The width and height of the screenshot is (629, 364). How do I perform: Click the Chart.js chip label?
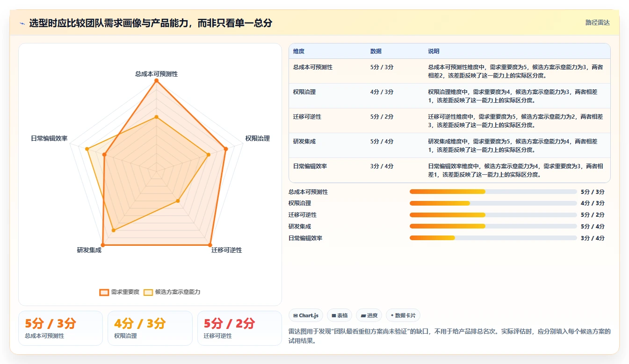click(x=309, y=315)
